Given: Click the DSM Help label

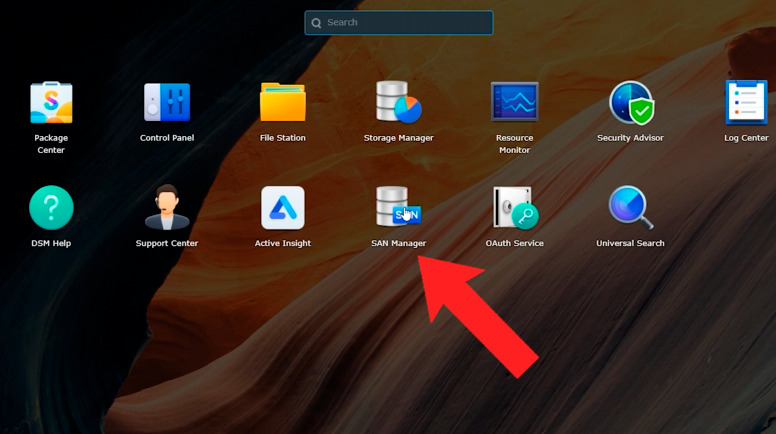Looking at the screenshot, I should [51, 243].
